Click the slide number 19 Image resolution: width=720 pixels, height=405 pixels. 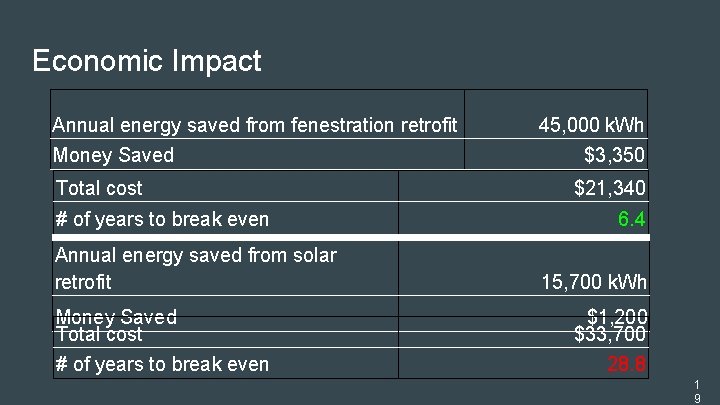click(696, 391)
